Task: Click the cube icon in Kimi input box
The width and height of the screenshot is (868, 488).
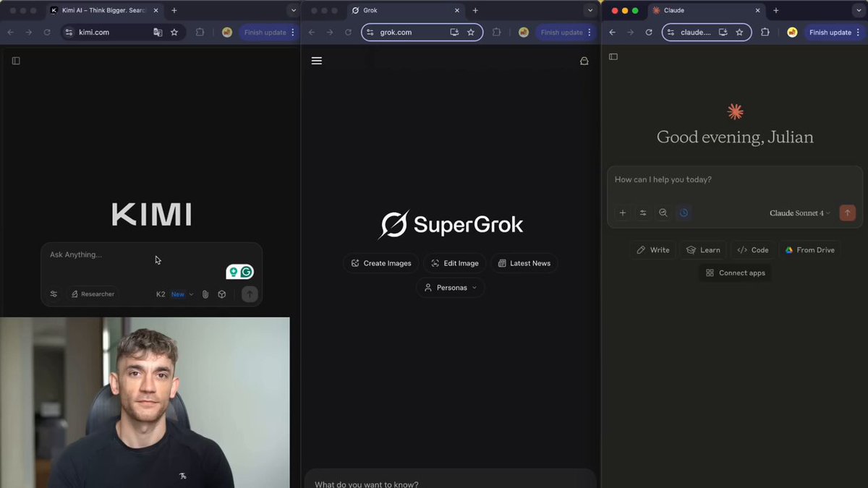Action: click(222, 294)
